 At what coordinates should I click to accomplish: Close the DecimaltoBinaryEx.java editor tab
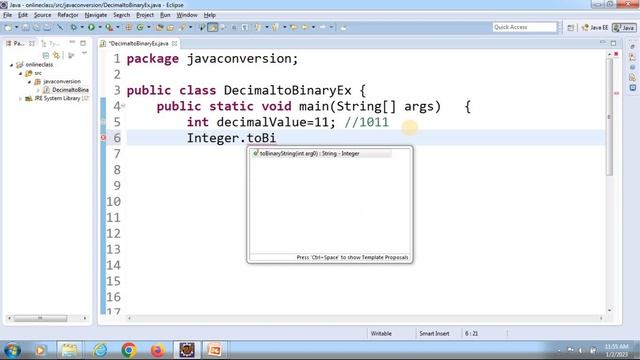tap(175, 43)
